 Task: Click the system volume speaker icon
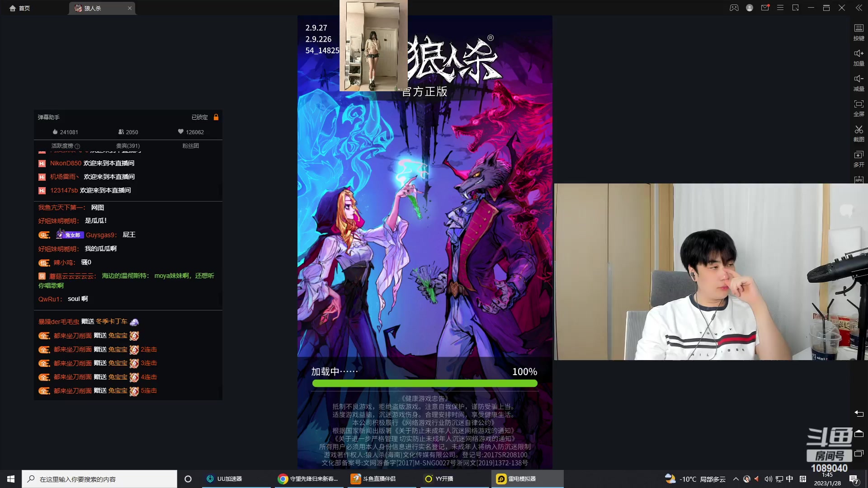(768, 479)
